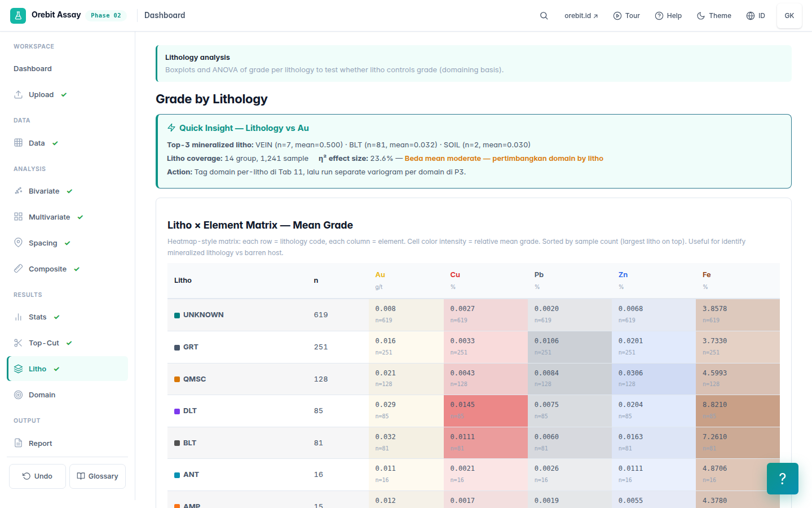This screenshot has width=812, height=508.
Task: Go to the Upload page
Action: [67, 95]
